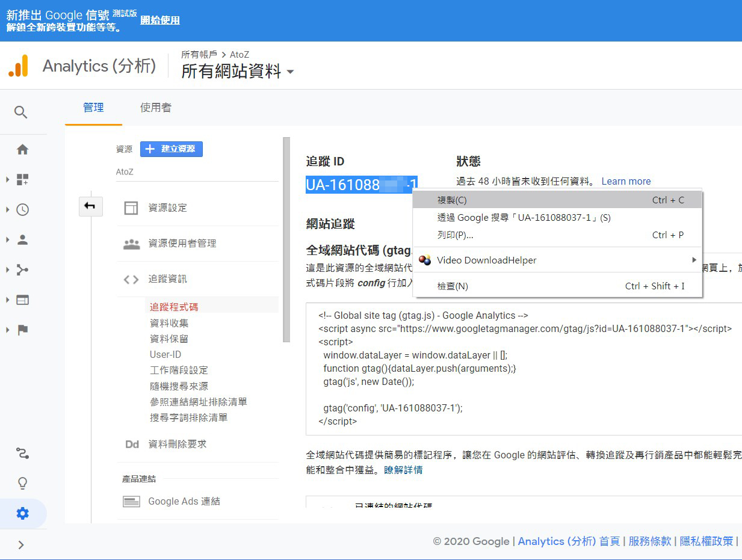This screenshot has height=560, width=742.
Task: Open the Audience person icon
Action: (22, 240)
